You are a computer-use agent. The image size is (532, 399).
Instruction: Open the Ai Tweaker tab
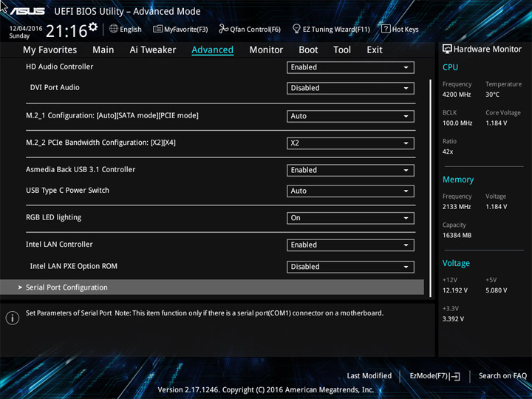pos(153,50)
